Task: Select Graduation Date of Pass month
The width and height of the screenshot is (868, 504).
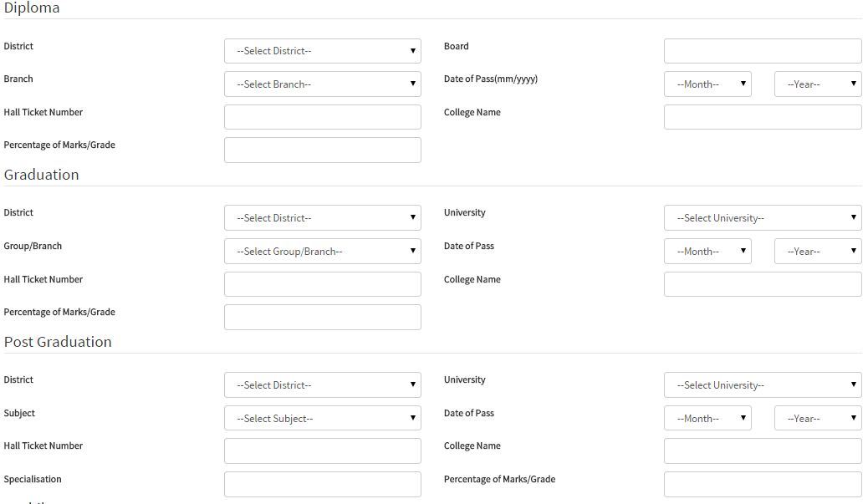Action: [x=707, y=252]
